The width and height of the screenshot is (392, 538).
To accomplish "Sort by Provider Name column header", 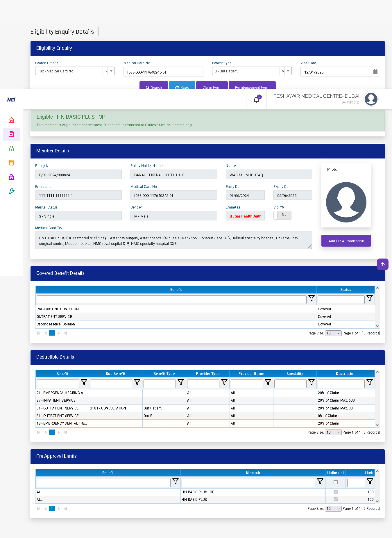I will [251, 374].
